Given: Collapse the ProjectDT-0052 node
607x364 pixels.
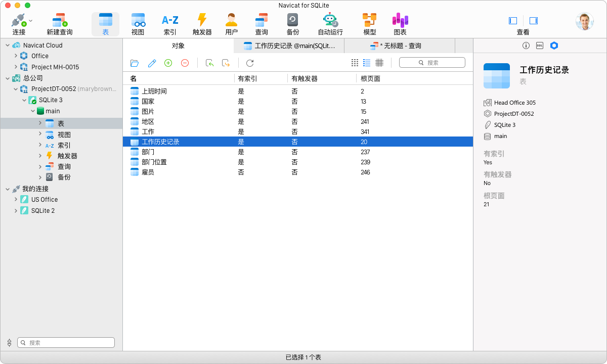Looking at the screenshot, I should tap(16, 89).
